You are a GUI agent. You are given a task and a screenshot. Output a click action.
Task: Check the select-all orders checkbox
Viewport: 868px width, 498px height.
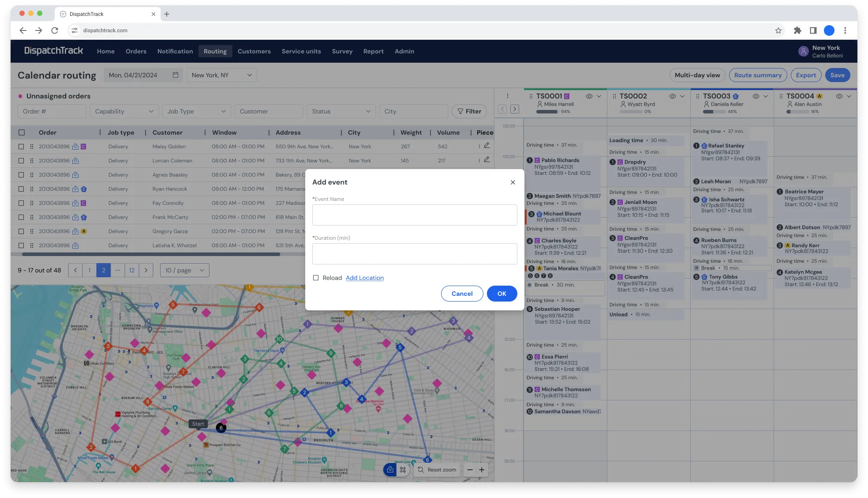coord(22,132)
